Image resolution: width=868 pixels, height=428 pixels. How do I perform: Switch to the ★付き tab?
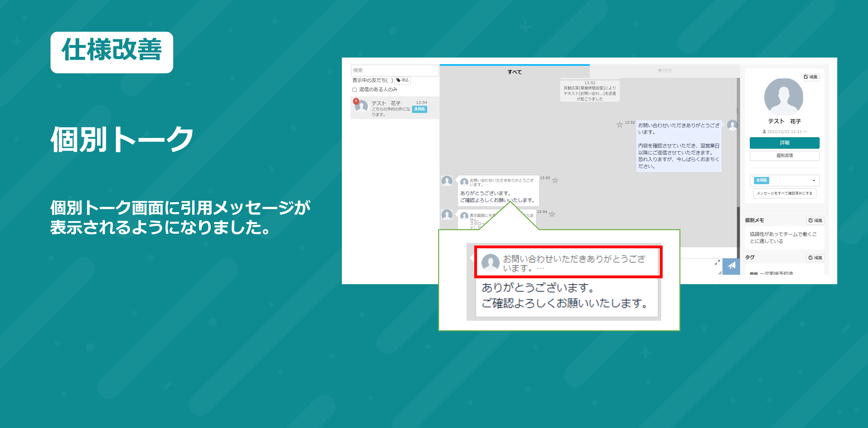coord(664,71)
